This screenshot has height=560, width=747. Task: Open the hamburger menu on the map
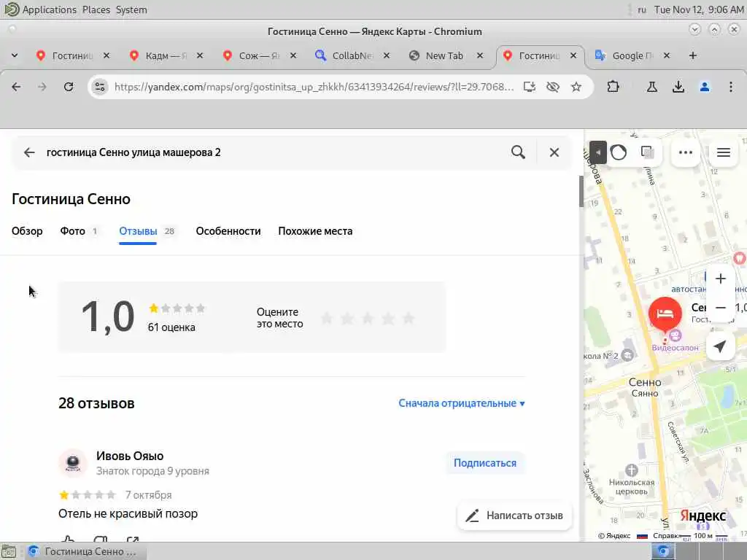tap(724, 152)
